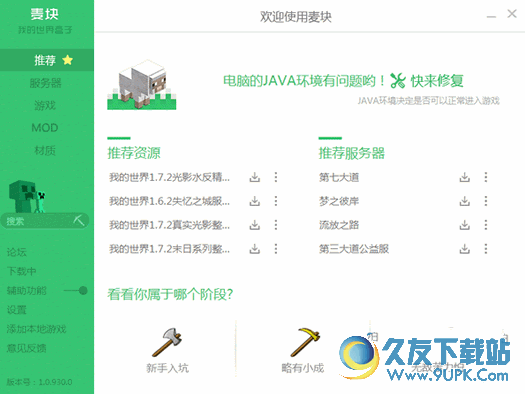Screen dimensions: 525x394
Task: Close the 麦块 window
Action: [512, 14]
